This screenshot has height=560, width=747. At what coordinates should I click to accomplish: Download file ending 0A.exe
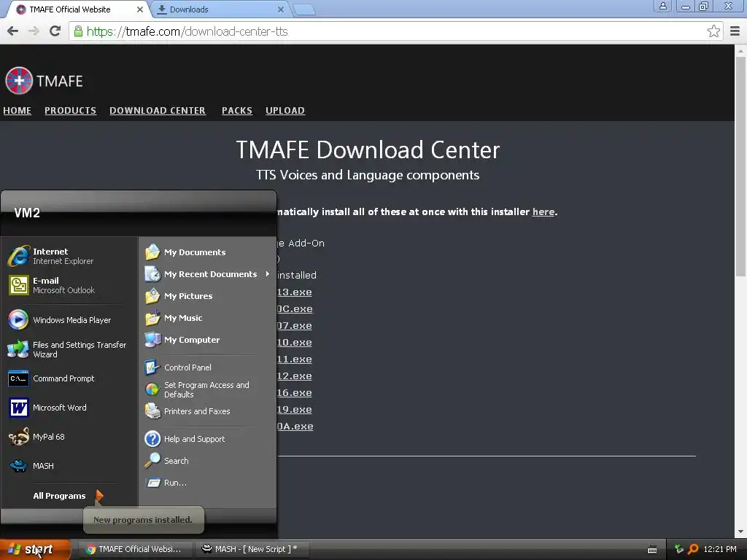295,427
